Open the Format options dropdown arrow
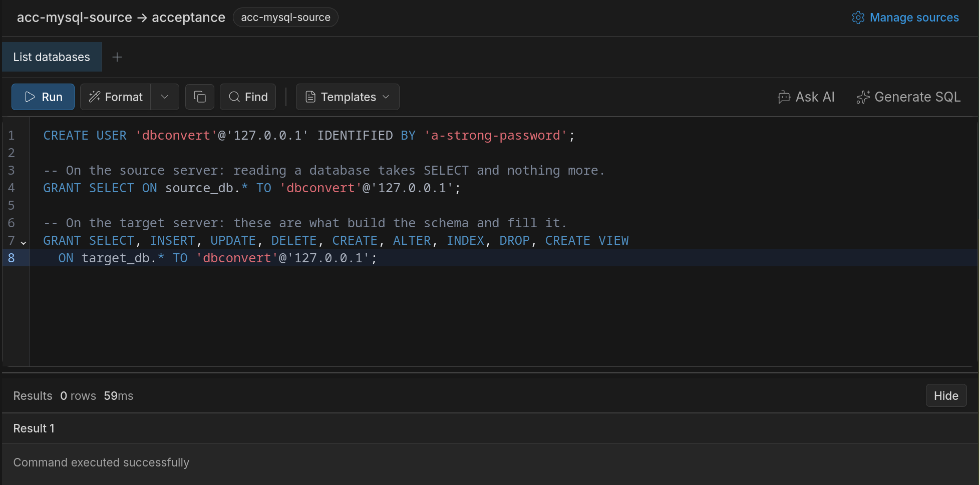This screenshot has width=980, height=485. pos(165,97)
